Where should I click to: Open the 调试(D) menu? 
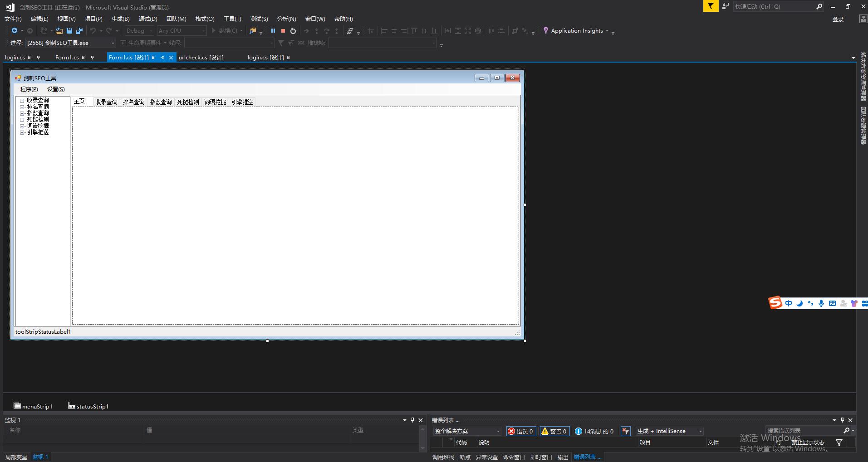(x=148, y=19)
